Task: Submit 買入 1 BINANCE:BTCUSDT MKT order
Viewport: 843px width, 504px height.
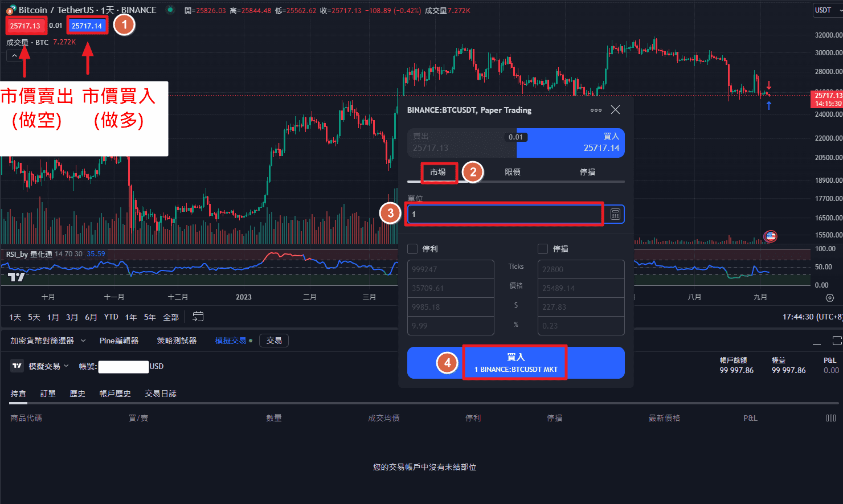Action: click(x=516, y=363)
